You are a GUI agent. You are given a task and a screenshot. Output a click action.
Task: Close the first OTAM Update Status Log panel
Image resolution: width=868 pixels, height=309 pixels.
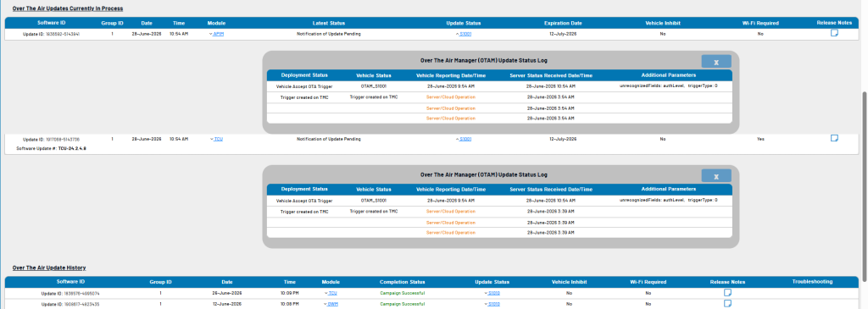[715, 62]
